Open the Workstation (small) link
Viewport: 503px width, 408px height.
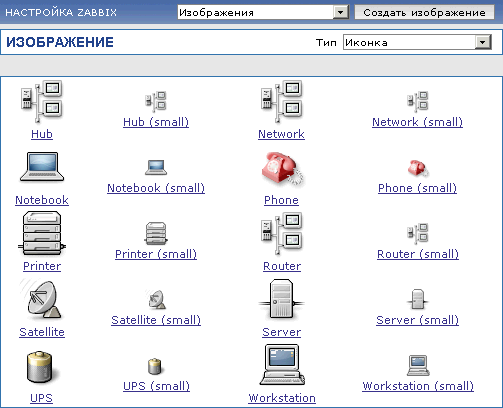click(x=418, y=386)
